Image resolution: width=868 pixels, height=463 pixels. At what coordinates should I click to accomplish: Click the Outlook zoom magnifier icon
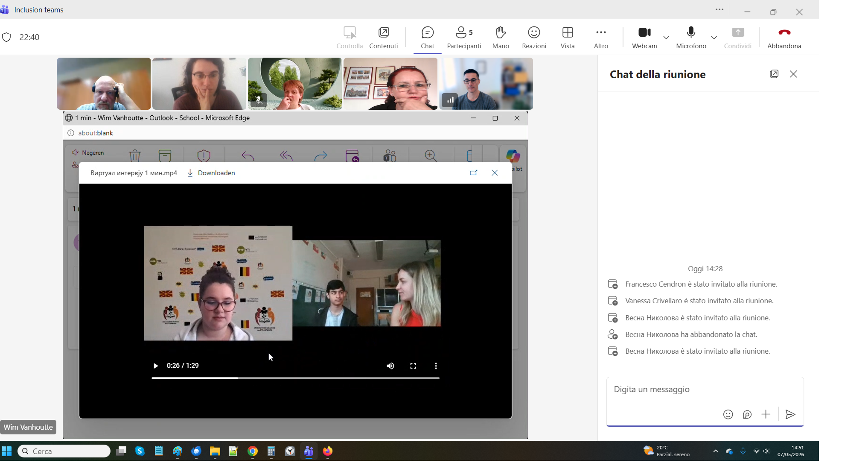pyautogui.click(x=431, y=155)
